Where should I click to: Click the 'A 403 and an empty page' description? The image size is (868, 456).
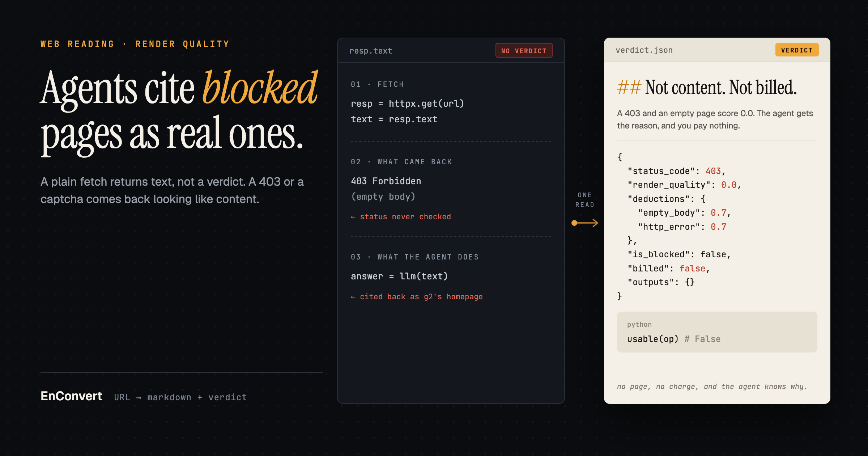[715, 119]
